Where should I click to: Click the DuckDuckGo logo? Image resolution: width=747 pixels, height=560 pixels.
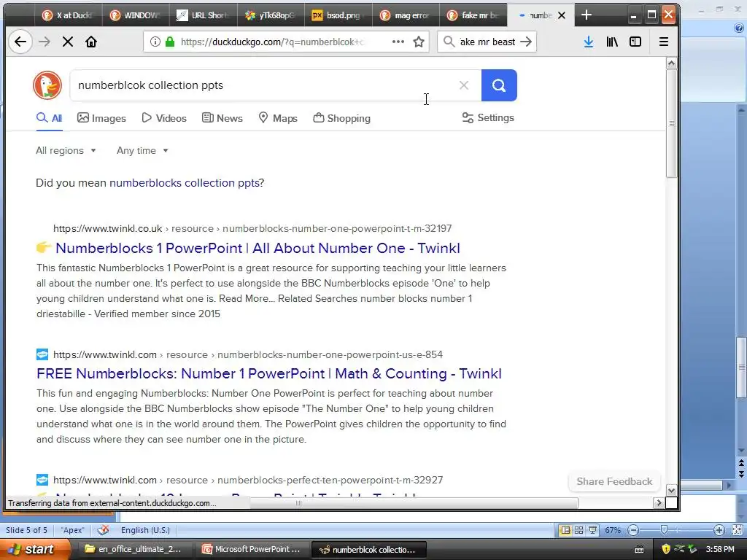[x=47, y=85]
